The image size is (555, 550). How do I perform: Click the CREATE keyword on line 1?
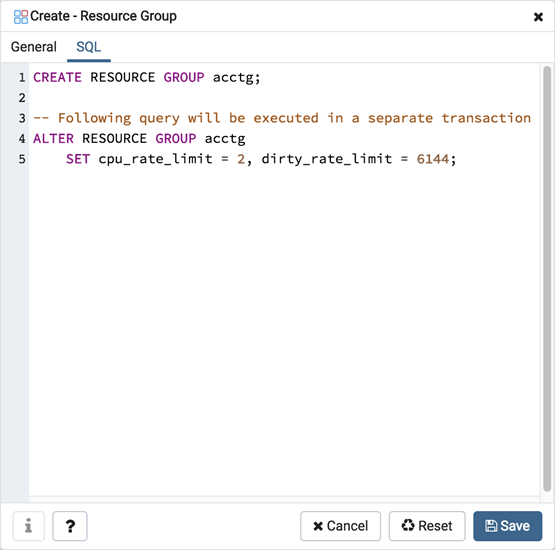tap(57, 78)
